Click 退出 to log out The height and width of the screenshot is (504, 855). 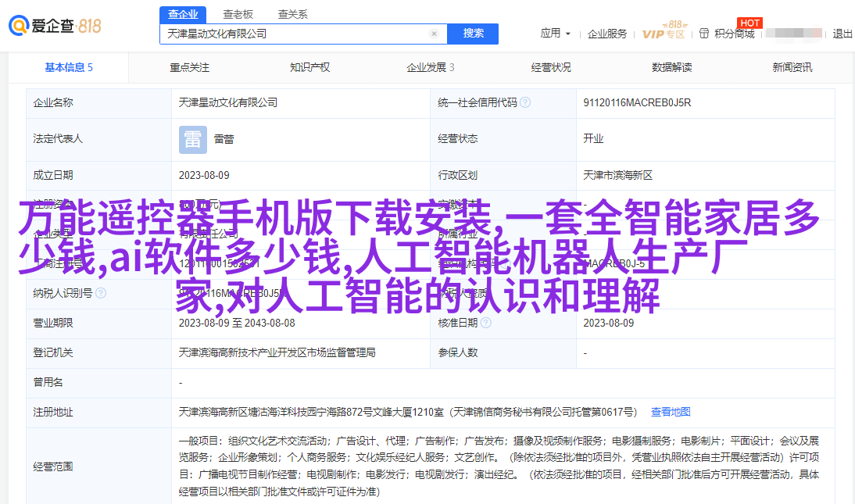pyautogui.click(x=842, y=34)
